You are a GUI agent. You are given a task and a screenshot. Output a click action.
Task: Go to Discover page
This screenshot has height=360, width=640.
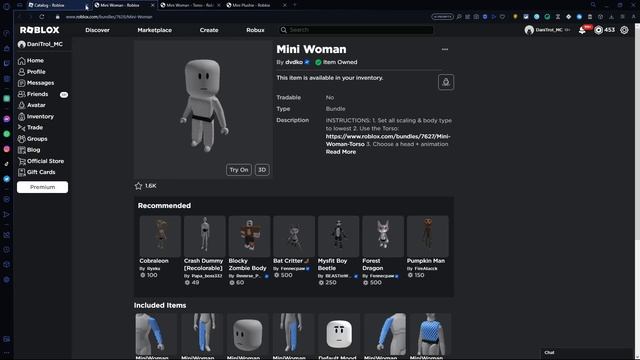click(x=97, y=30)
